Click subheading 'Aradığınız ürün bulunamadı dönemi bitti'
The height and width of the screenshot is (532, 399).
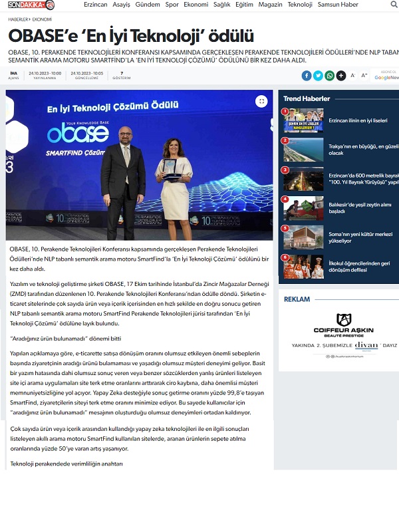click(x=65, y=338)
